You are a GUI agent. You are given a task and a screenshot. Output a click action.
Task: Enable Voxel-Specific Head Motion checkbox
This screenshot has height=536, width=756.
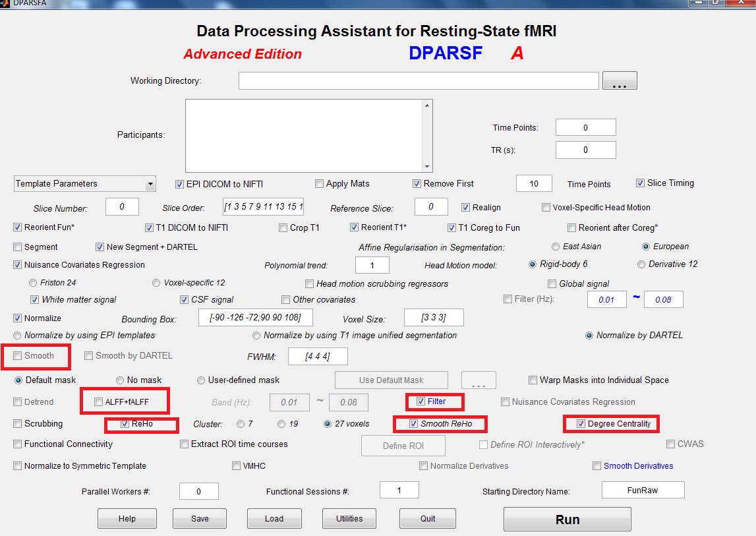pyautogui.click(x=546, y=208)
